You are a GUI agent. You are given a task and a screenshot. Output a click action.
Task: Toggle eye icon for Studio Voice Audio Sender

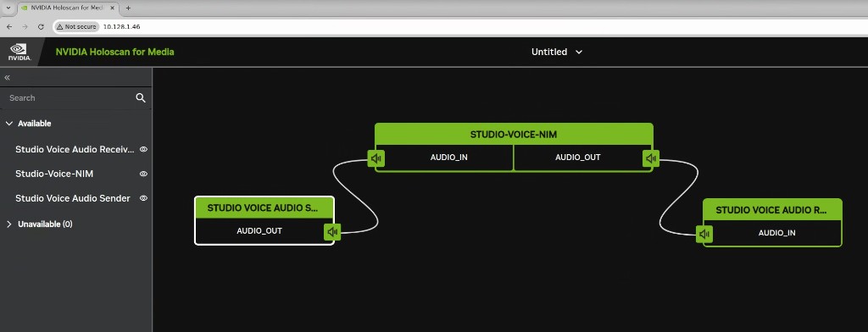coord(143,198)
